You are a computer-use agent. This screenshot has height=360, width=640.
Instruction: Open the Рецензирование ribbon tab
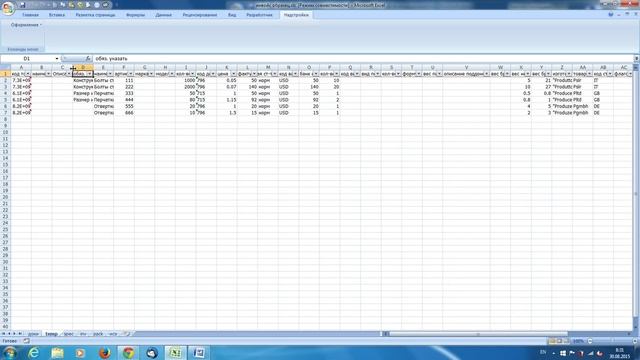200,15
